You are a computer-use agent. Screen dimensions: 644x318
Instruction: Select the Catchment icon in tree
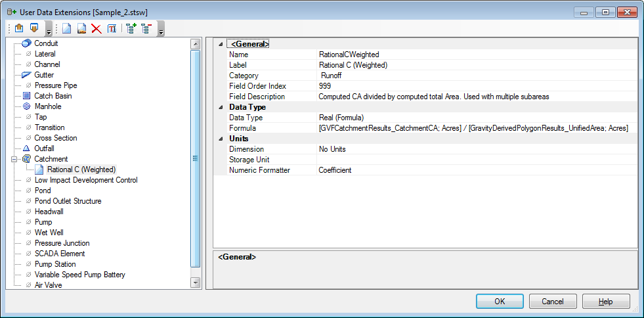pos(27,158)
